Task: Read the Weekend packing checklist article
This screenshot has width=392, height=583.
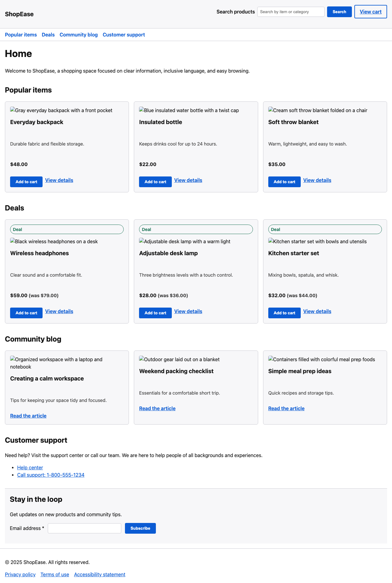Action: point(157,408)
